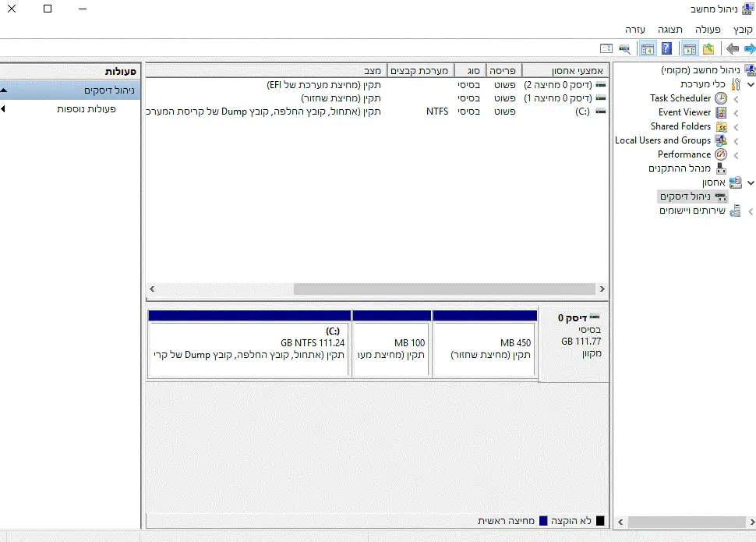This screenshot has height=542, width=756.
Task: Select Task Scheduler in the console tree
Action: (x=680, y=98)
